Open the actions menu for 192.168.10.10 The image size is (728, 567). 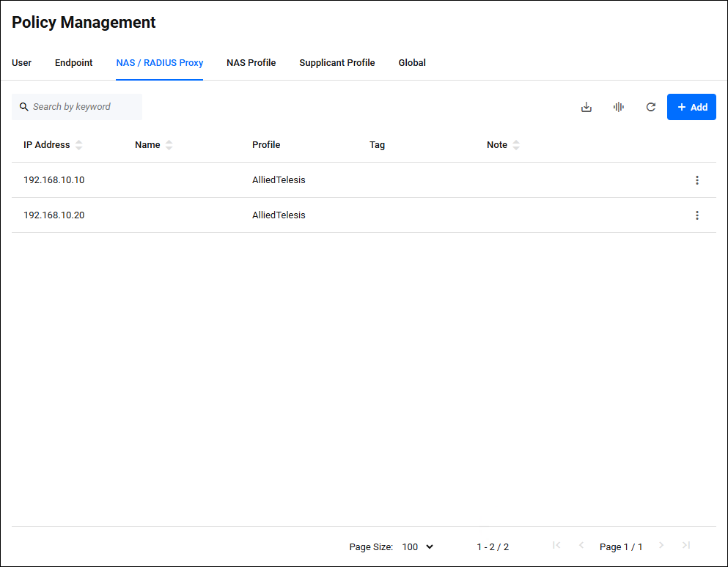tap(696, 180)
